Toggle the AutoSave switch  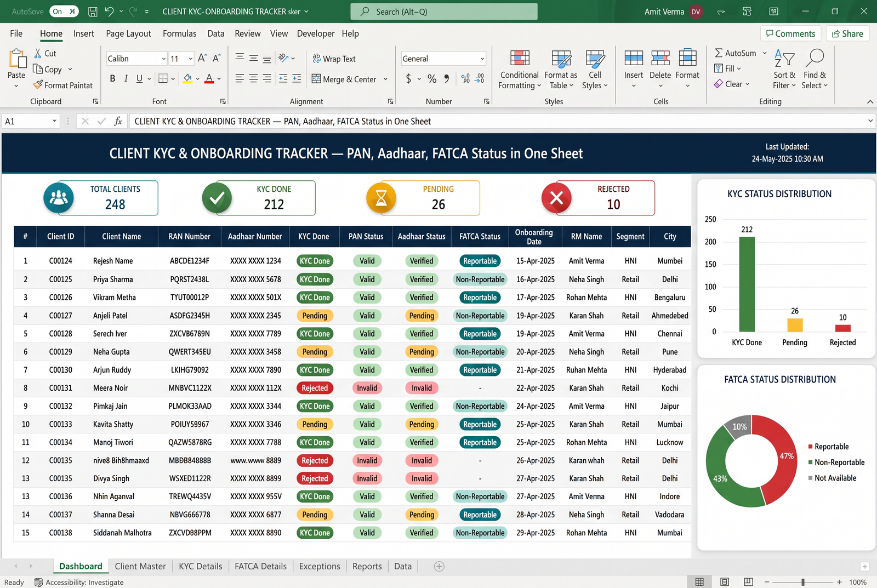click(x=64, y=12)
